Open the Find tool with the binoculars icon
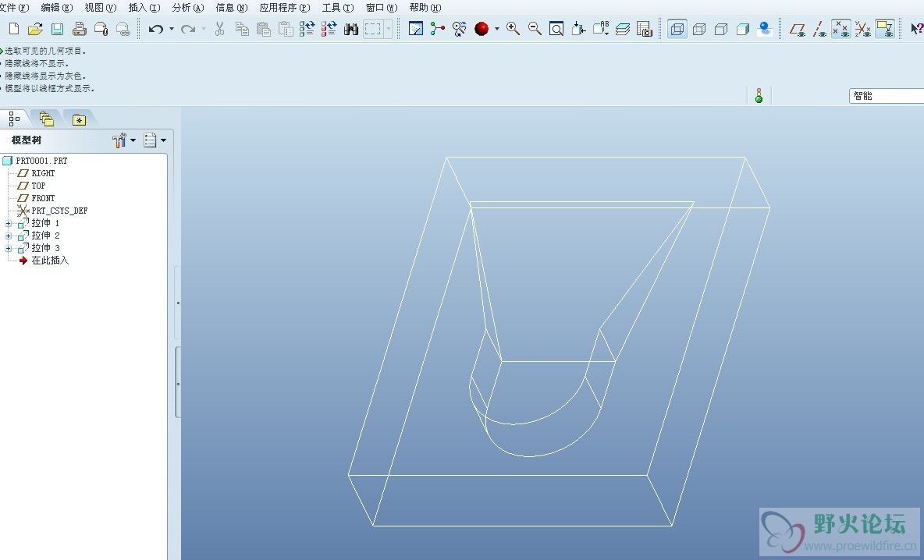 351,28
